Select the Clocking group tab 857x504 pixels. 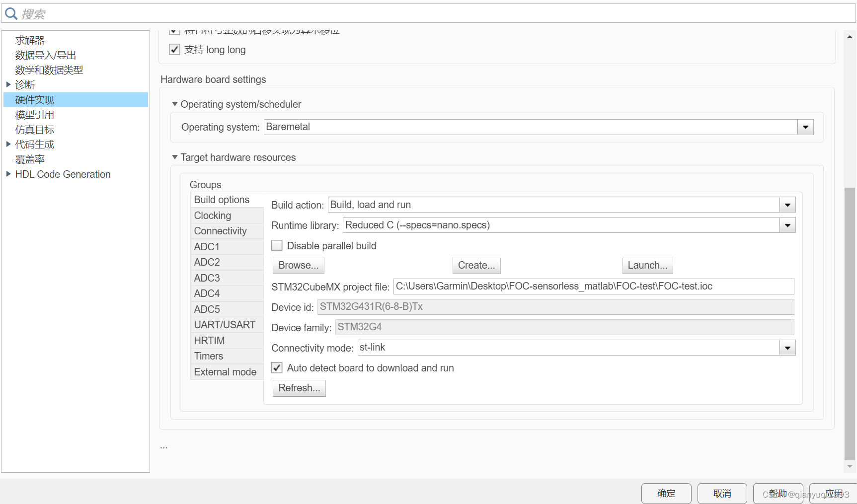click(213, 216)
